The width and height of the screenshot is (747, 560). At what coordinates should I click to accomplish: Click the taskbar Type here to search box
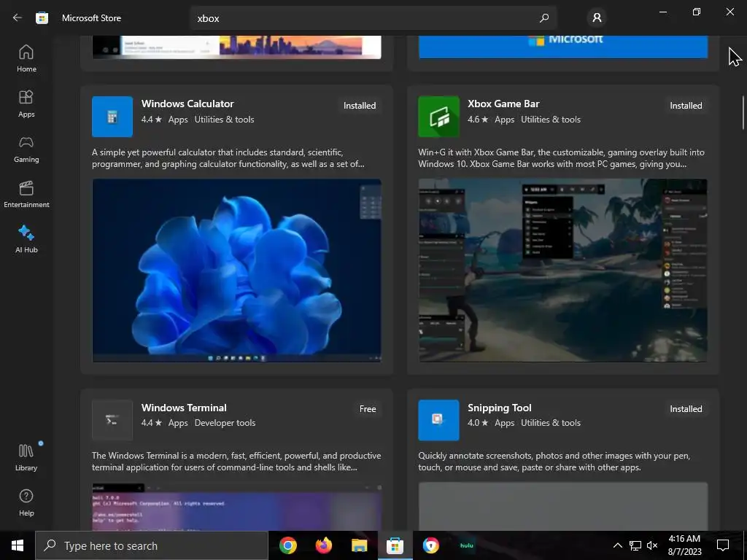point(152,545)
